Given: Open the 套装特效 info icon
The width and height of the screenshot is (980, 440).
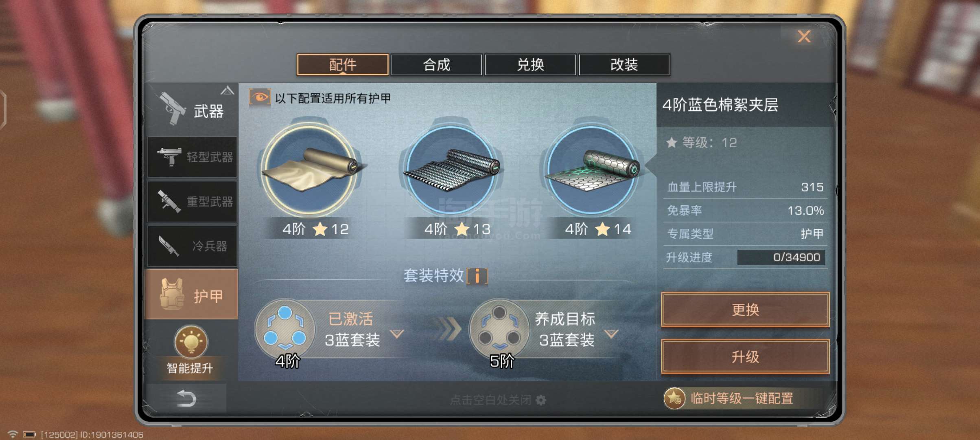Looking at the screenshot, I should point(477,276).
